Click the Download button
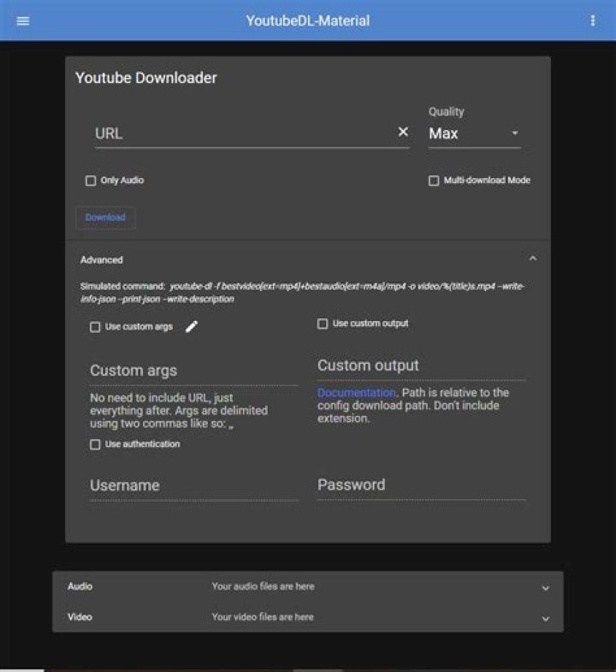Screen dimensions: 616x672 (105, 217)
